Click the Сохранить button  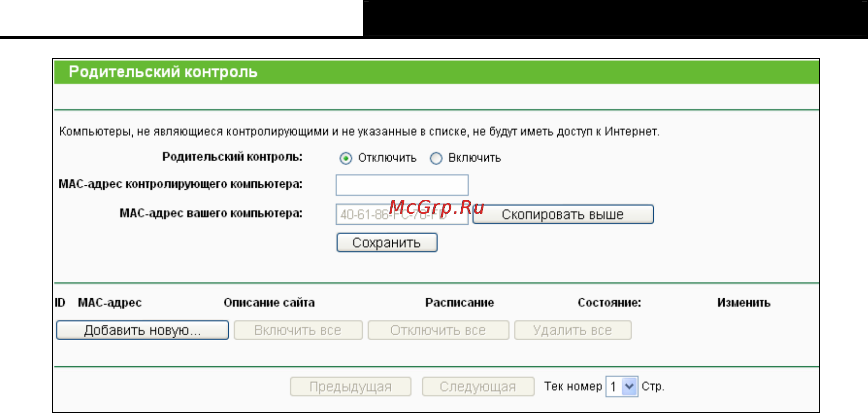point(387,242)
